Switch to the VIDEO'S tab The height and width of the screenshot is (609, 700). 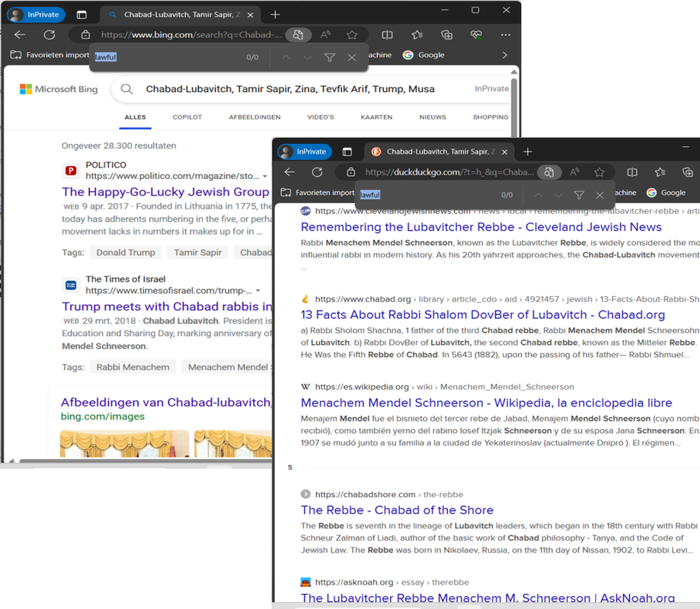click(321, 117)
